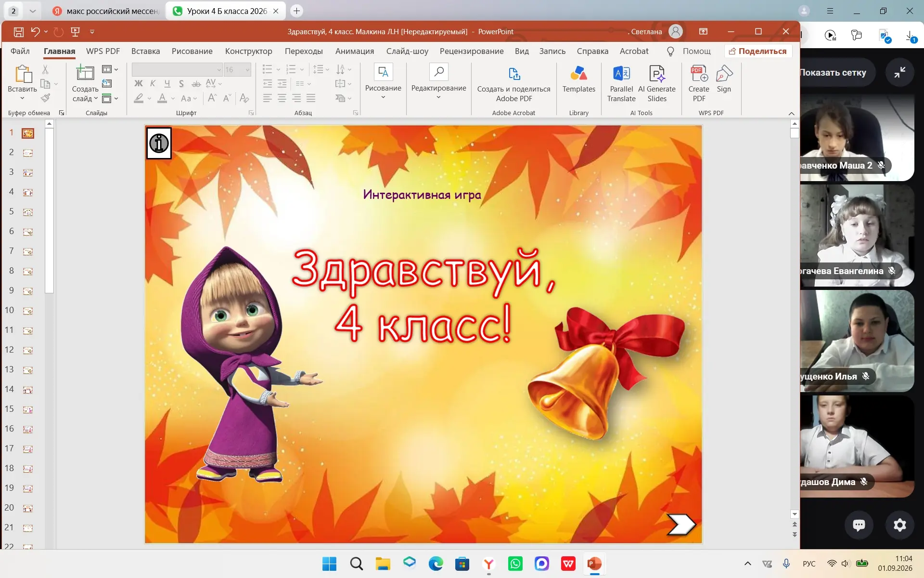Align text to the left

(x=268, y=98)
